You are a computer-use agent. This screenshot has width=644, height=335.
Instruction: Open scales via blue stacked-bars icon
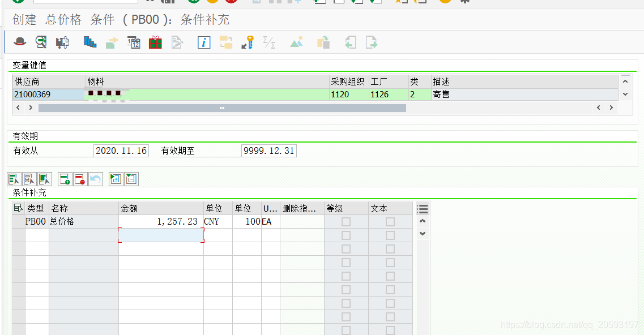click(x=90, y=42)
